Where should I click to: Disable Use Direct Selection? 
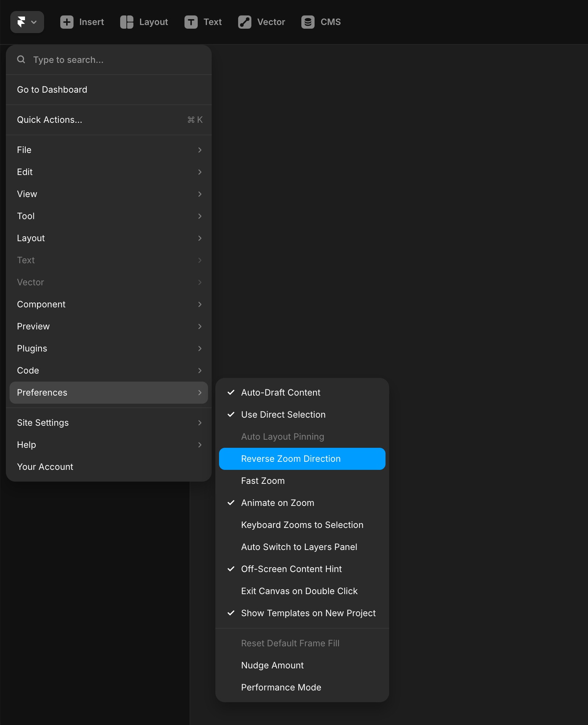click(x=283, y=414)
